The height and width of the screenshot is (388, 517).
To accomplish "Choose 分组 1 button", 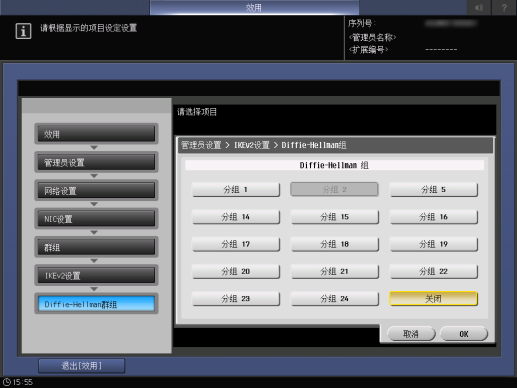I will tap(236, 189).
